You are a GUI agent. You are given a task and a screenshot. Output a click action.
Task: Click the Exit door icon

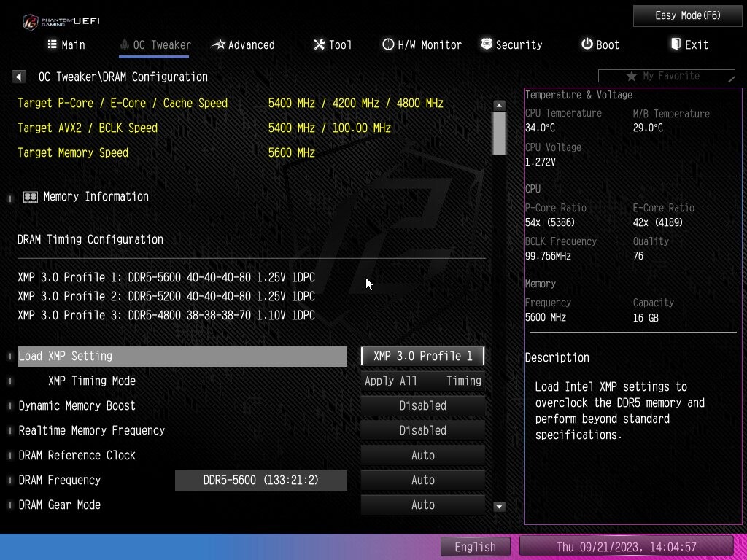[x=676, y=44]
